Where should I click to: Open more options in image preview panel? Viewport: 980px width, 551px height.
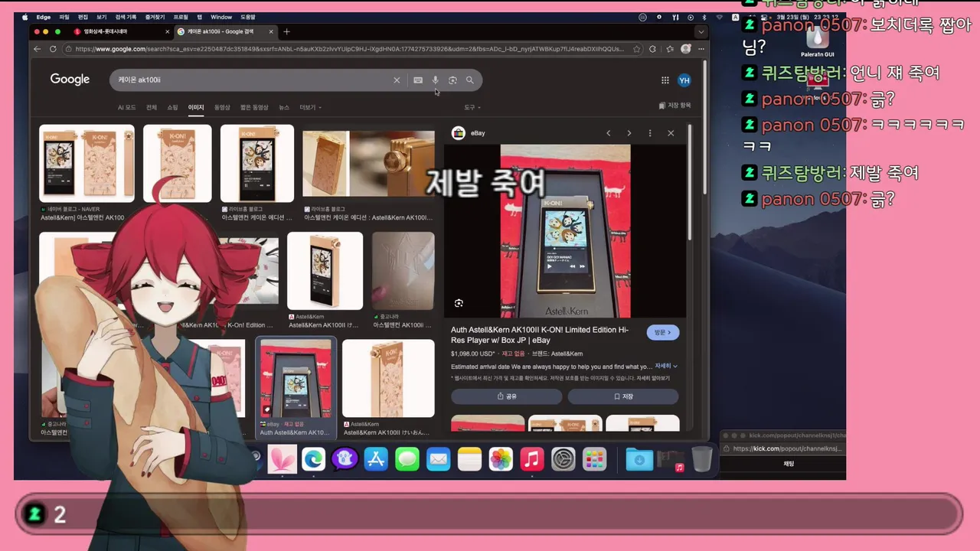[x=650, y=133]
